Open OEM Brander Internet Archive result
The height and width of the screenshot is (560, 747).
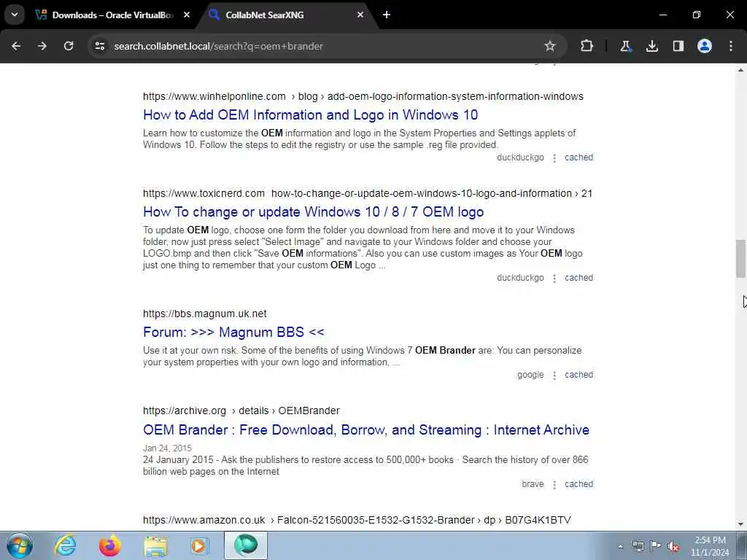tap(366, 430)
